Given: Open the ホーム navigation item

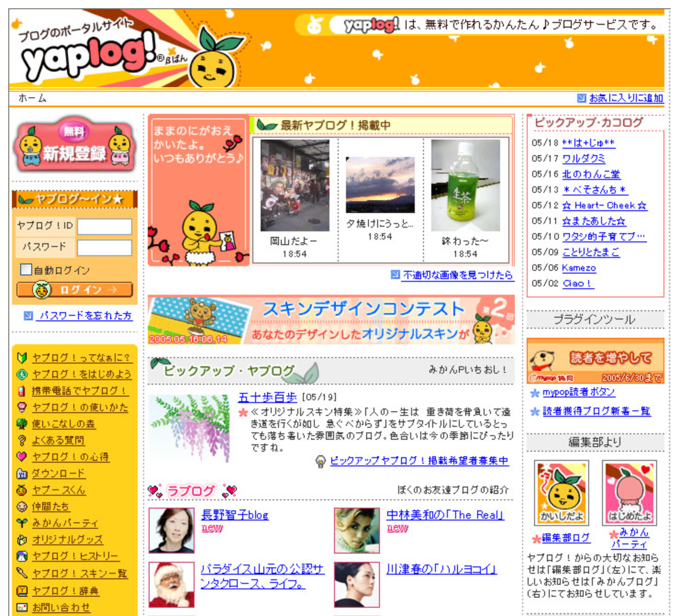Looking at the screenshot, I should click(32, 98).
